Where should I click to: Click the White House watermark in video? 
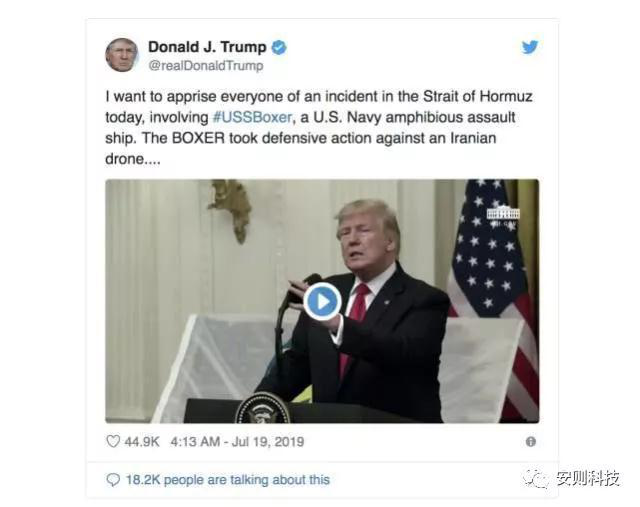[503, 216]
